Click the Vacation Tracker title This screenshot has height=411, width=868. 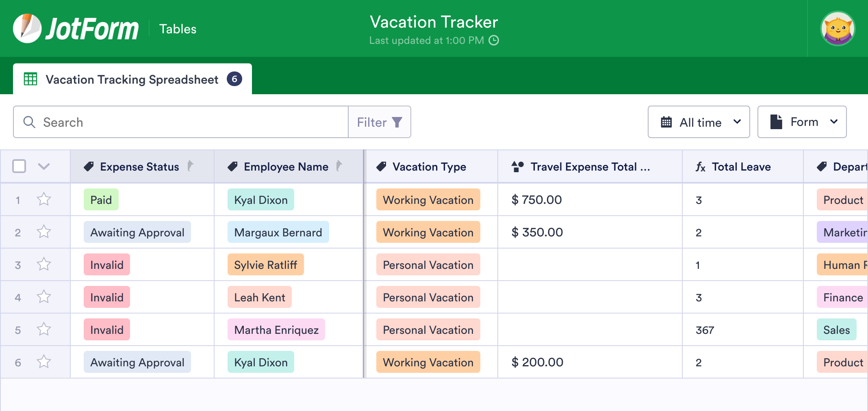tap(434, 22)
